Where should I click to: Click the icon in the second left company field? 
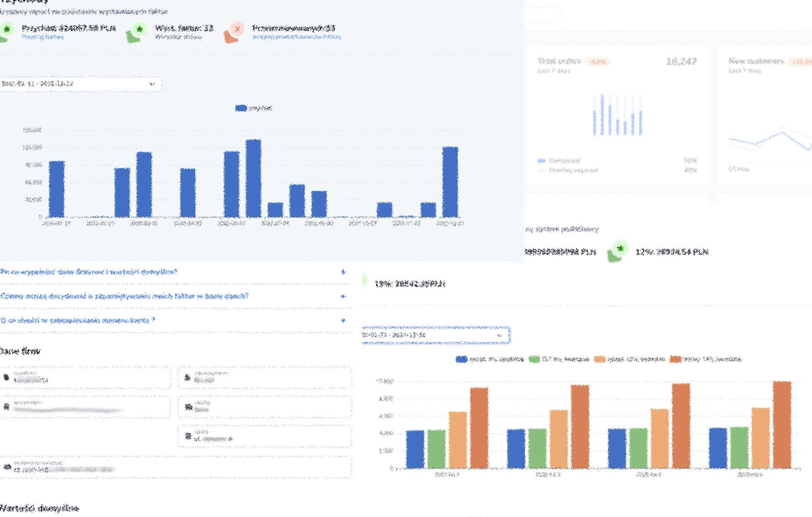(x=6, y=406)
